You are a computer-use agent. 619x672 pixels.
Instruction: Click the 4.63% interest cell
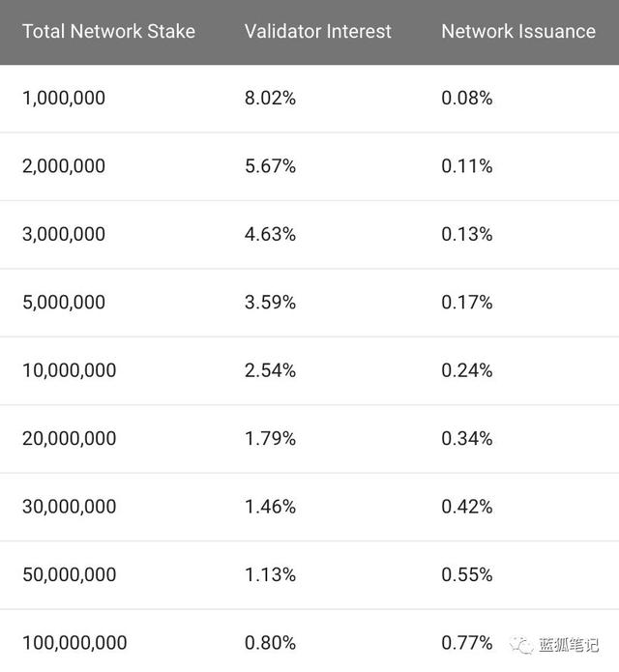coord(271,234)
